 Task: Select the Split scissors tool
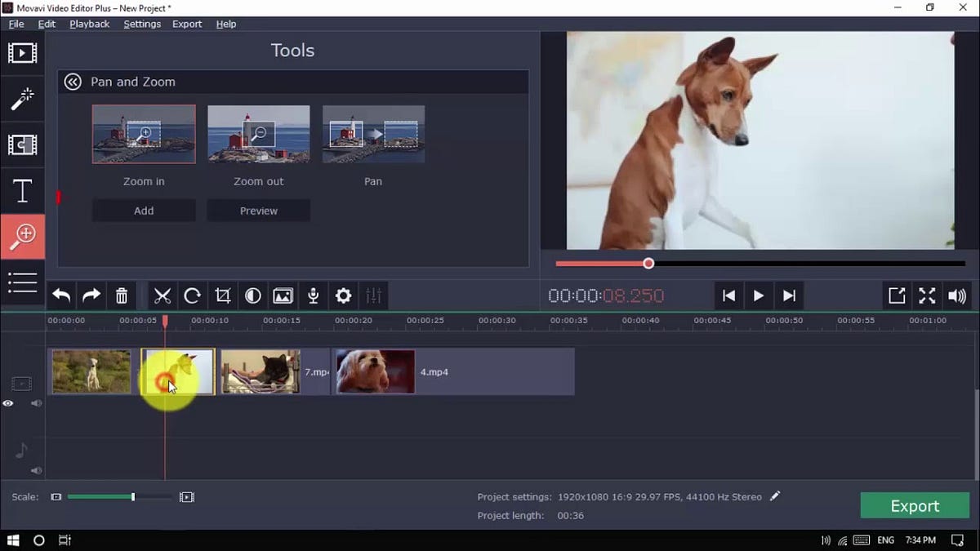162,295
